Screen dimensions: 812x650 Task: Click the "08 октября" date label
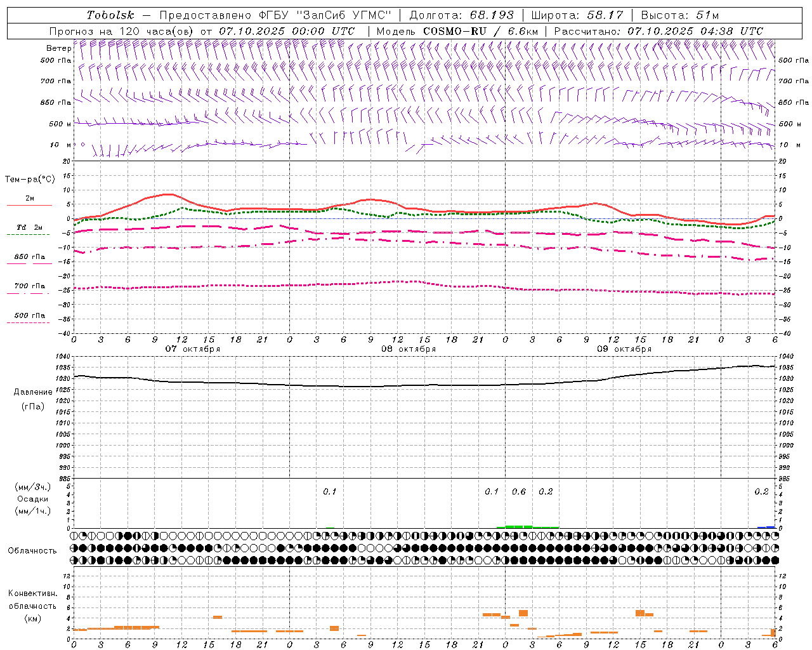(409, 348)
